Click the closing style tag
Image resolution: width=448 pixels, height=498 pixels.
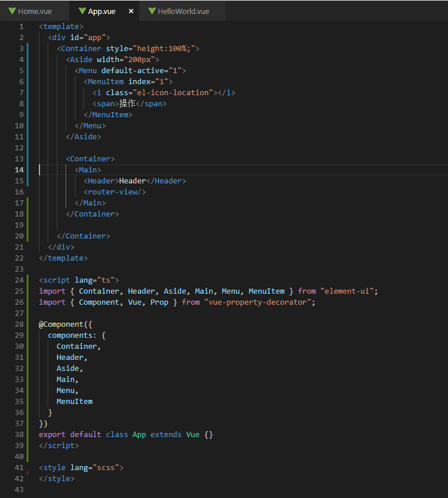tap(57, 479)
